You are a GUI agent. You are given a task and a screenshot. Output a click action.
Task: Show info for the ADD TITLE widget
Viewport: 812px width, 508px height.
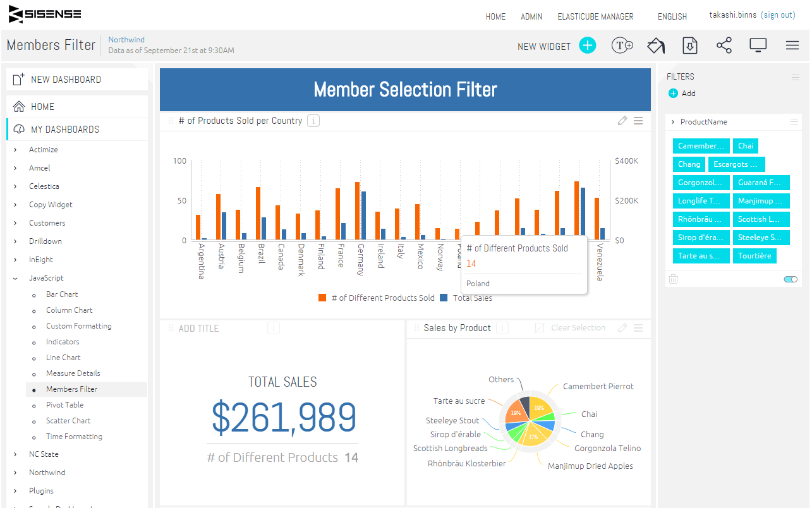pos(274,328)
